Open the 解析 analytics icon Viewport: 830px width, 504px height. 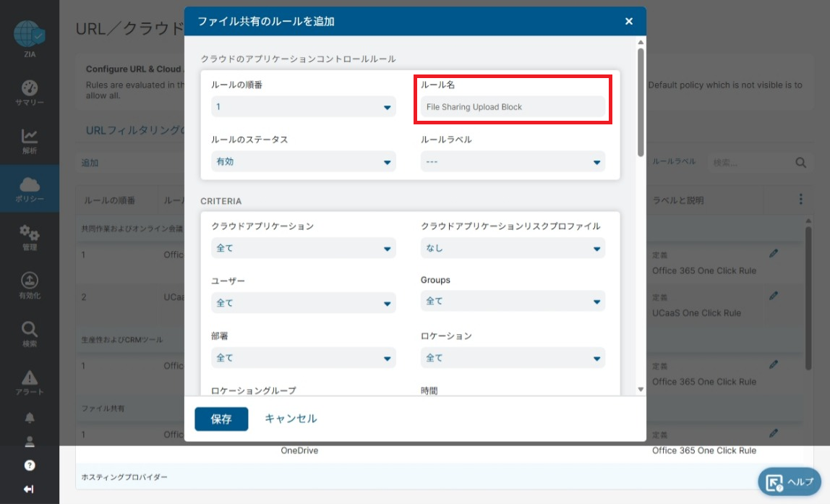coord(30,136)
